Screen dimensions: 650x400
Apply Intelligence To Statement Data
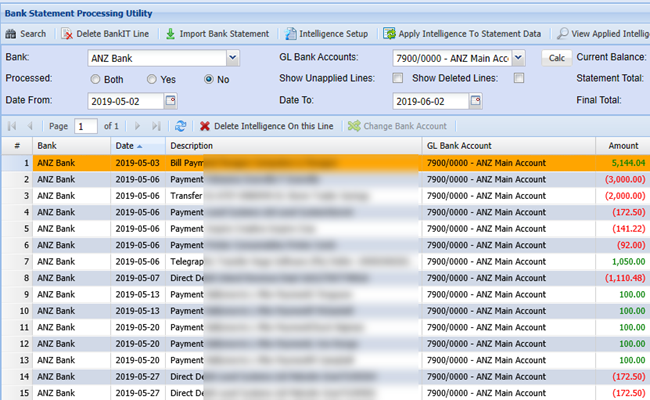[389, 33]
